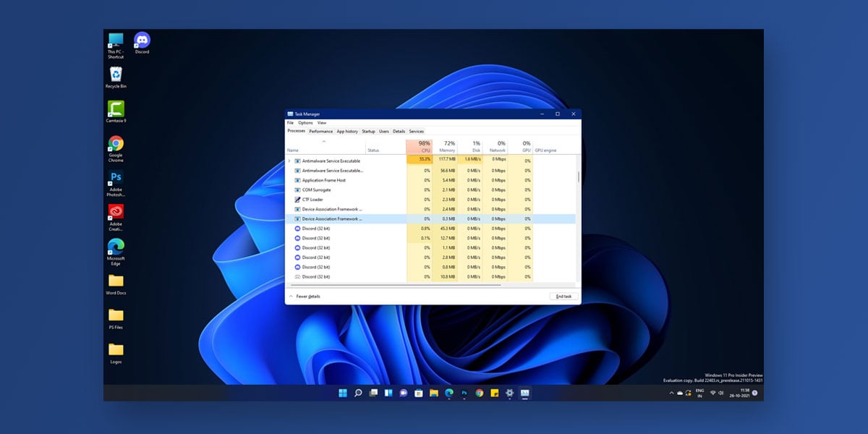Image resolution: width=868 pixels, height=434 pixels.
Task: Toggle sort arrow above Name column
Action: point(323,141)
